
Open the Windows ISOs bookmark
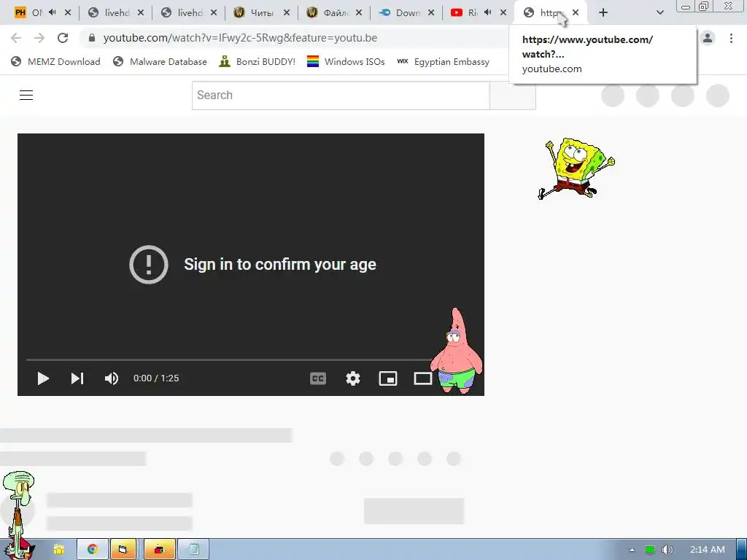click(x=346, y=61)
